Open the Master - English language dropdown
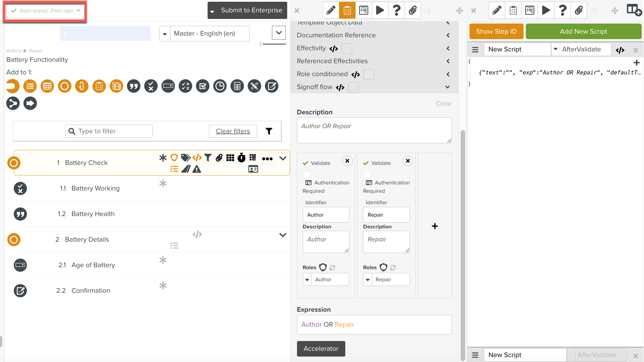 (165, 34)
